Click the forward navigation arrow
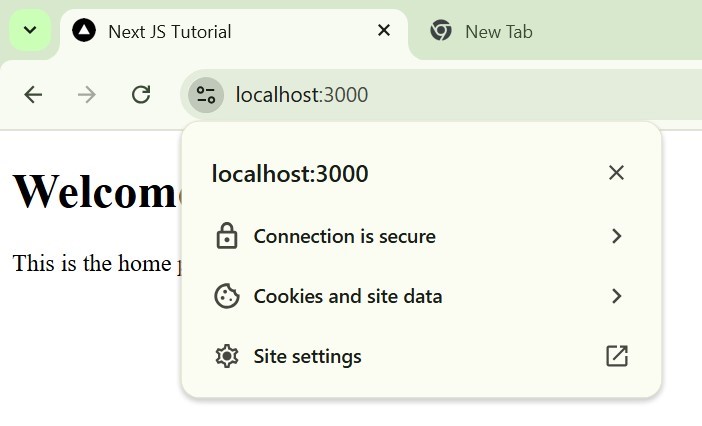The width and height of the screenshot is (702, 426). (87, 95)
